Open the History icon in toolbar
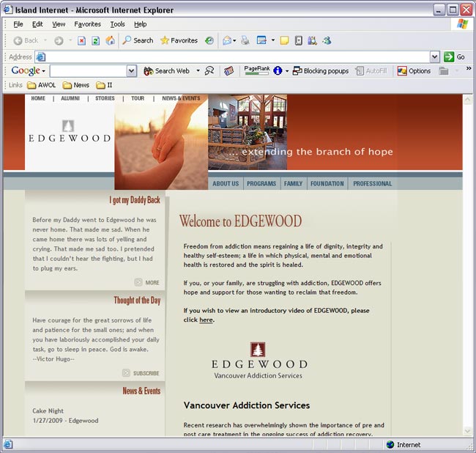Viewport: 476px width, 453px height. (209, 40)
